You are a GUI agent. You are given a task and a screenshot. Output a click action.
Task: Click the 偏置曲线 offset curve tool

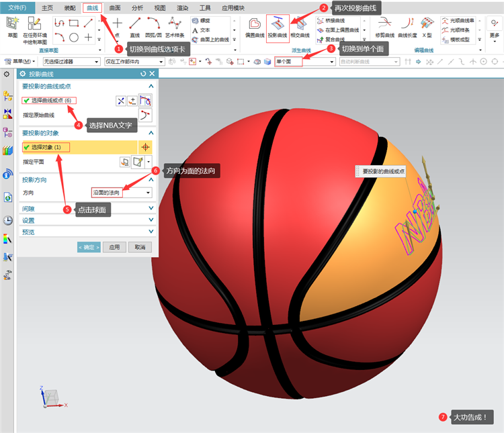255,28
